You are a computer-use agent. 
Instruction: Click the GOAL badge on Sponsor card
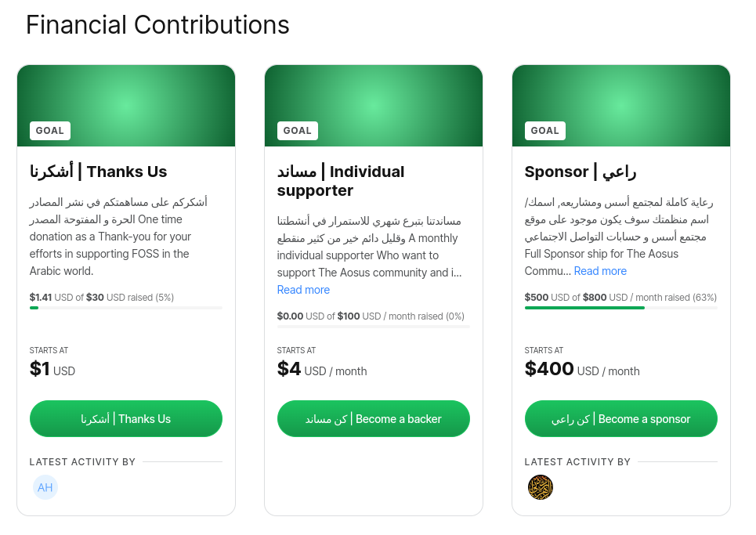click(x=544, y=131)
